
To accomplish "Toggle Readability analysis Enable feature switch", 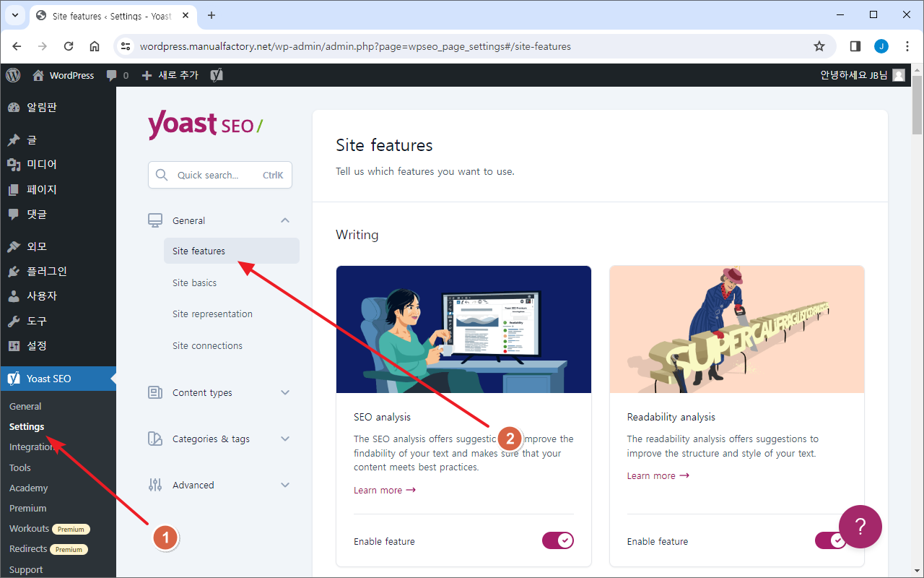I will point(831,540).
